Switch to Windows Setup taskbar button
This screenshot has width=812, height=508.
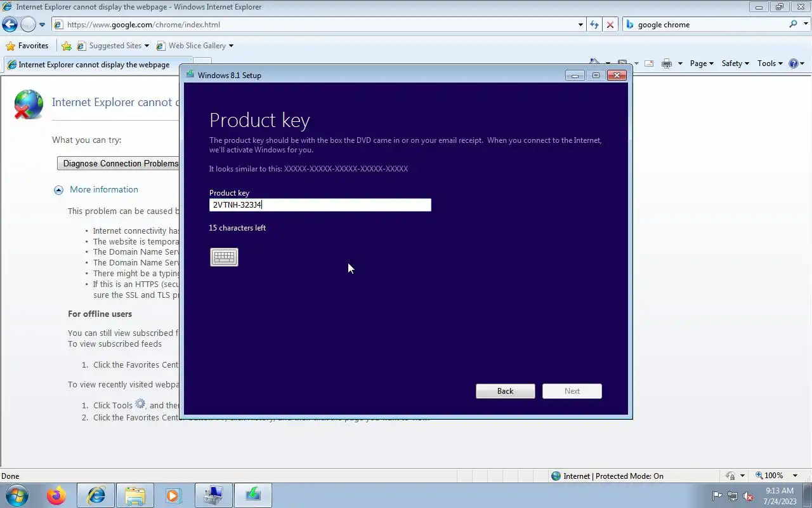coord(253,495)
